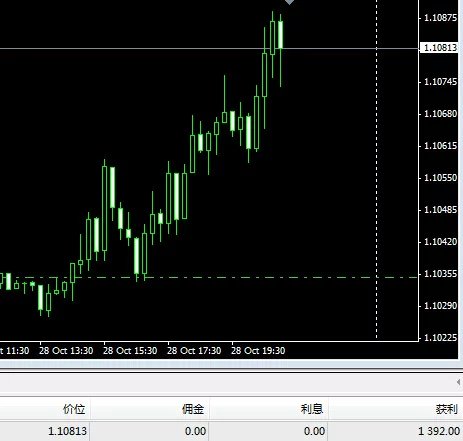Click the 1.10485 price scale label
The height and width of the screenshot is (441, 463).
(440, 210)
